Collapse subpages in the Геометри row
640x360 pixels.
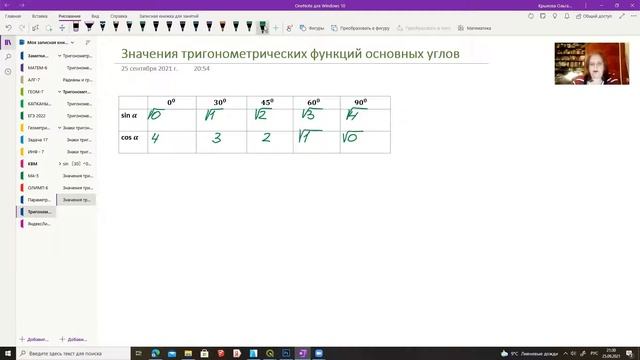tap(60, 128)
